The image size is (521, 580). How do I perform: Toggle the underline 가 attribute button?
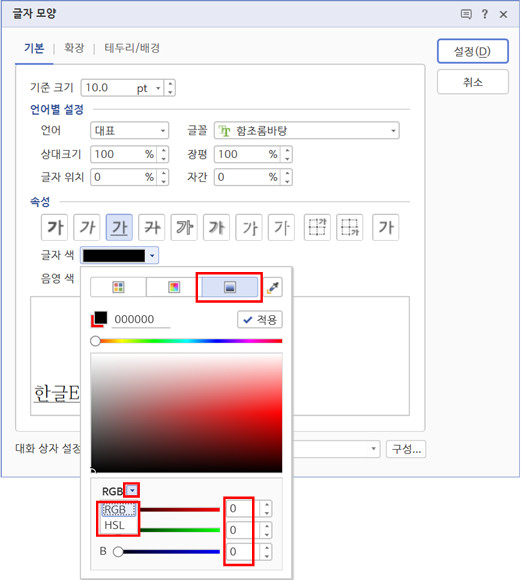coord(119,227)
